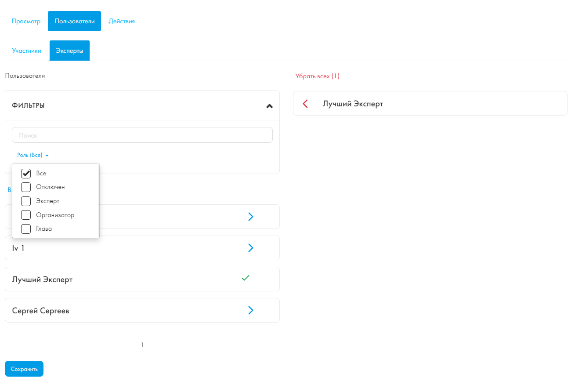Viewport: 575px width, 392px height.
Task: Focus the Поиск search field
Action: (x=142, y=135)
